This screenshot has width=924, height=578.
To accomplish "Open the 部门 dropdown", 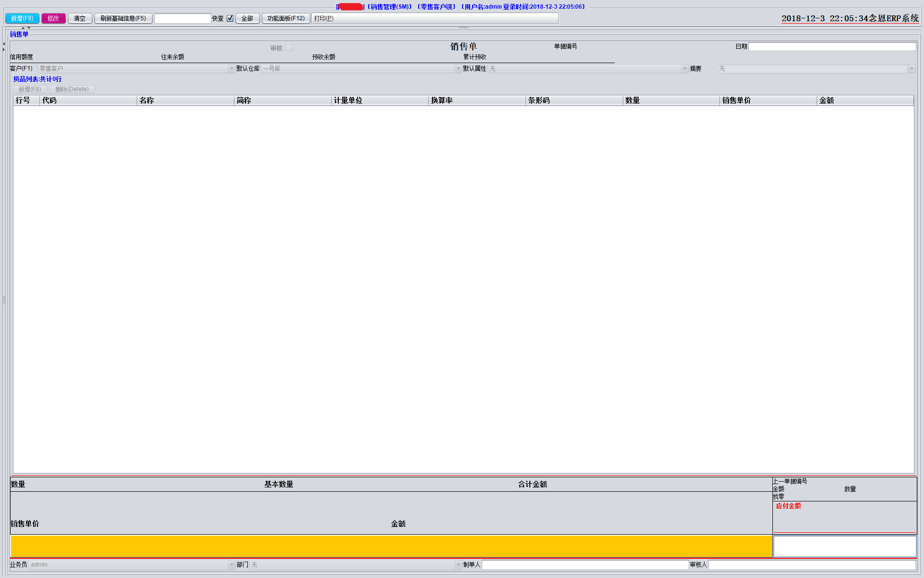I will [458, 565].
